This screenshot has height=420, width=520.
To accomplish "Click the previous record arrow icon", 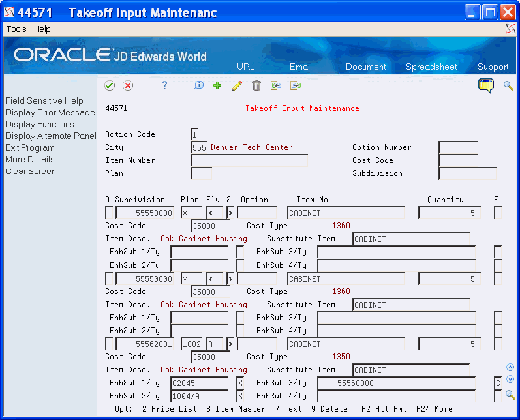I will (276, 85).
